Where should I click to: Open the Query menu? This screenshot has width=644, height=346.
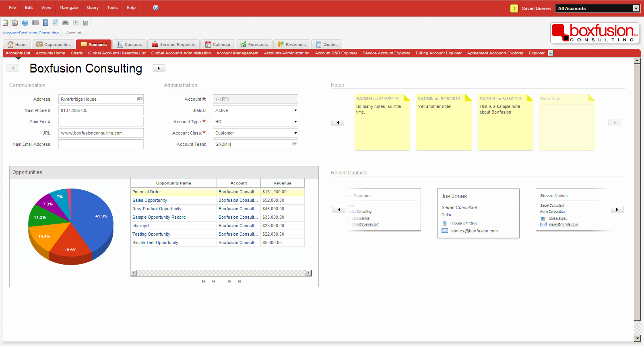93,8
